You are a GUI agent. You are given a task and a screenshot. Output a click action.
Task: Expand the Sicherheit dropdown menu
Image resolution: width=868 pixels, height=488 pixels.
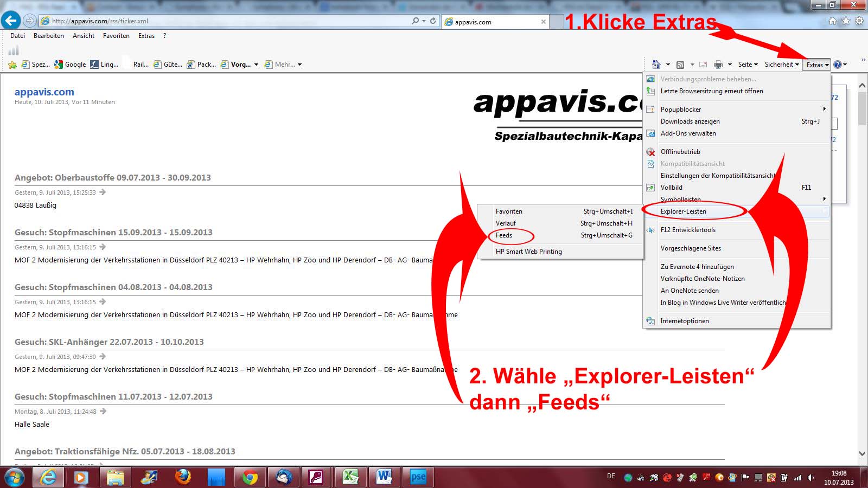click(x=782, y=65)
